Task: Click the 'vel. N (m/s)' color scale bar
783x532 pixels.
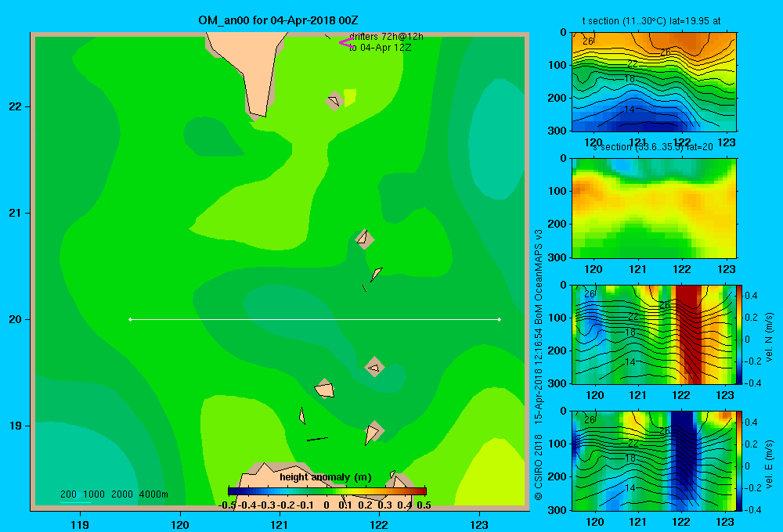Action: (x=739, y=334)
